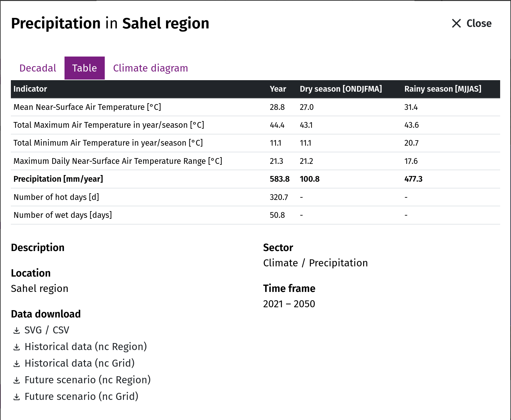
Task: Click the time frame text 2021 – 2050
Action: [x=289, y=304]
